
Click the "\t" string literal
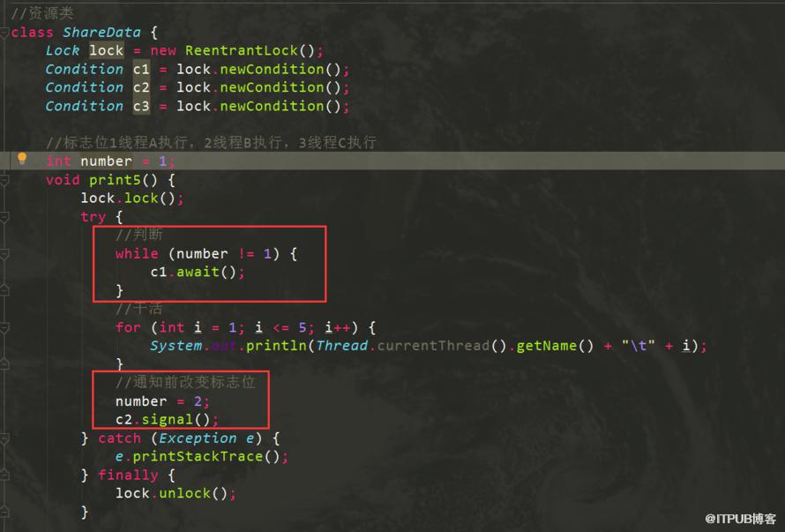click(x=638, y=346)
